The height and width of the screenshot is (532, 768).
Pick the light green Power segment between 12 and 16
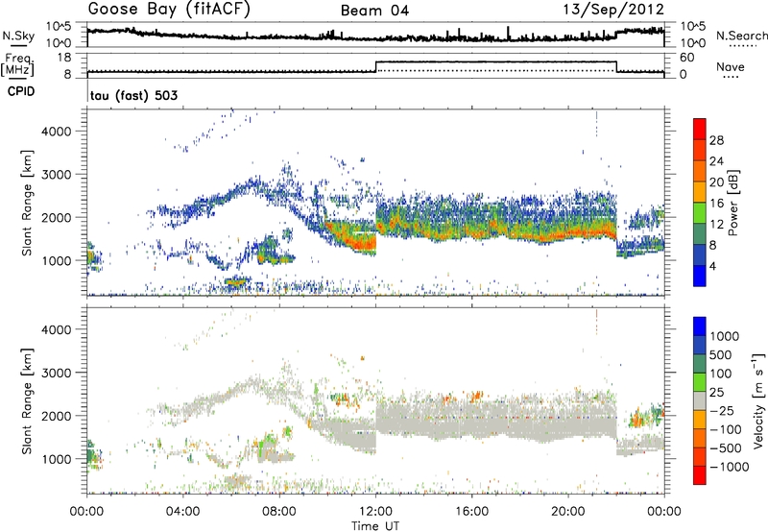click(x=700, y=212)
